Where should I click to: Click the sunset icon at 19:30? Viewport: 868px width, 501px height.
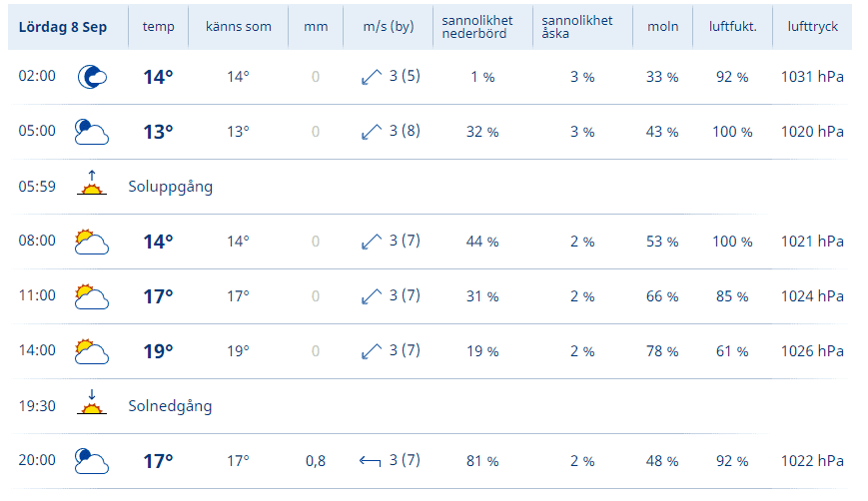[x=92, y=403]
